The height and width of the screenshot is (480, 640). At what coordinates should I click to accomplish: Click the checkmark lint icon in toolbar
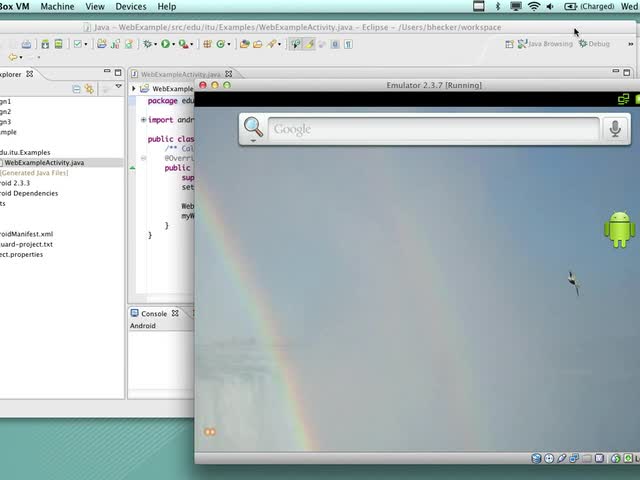[x=77, y=44]
